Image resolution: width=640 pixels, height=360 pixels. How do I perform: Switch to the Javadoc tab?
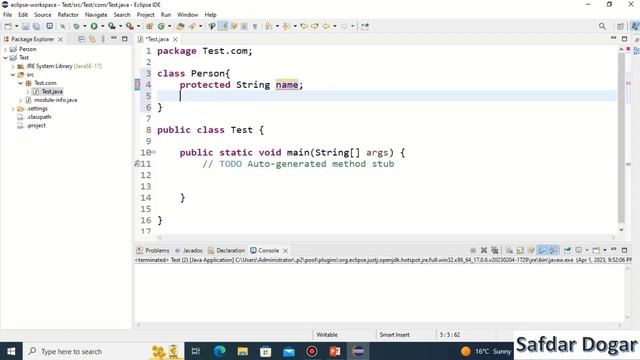click(189, 250)
